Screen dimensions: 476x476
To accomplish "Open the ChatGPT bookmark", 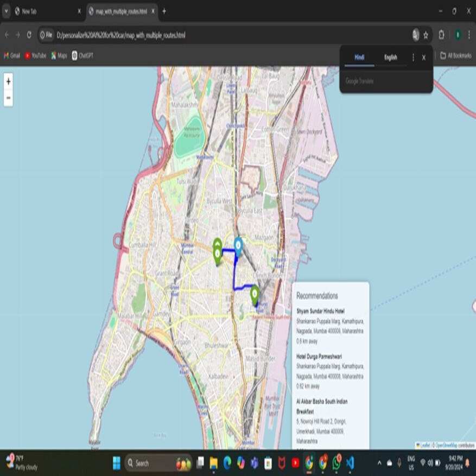I will pos(82,55).
